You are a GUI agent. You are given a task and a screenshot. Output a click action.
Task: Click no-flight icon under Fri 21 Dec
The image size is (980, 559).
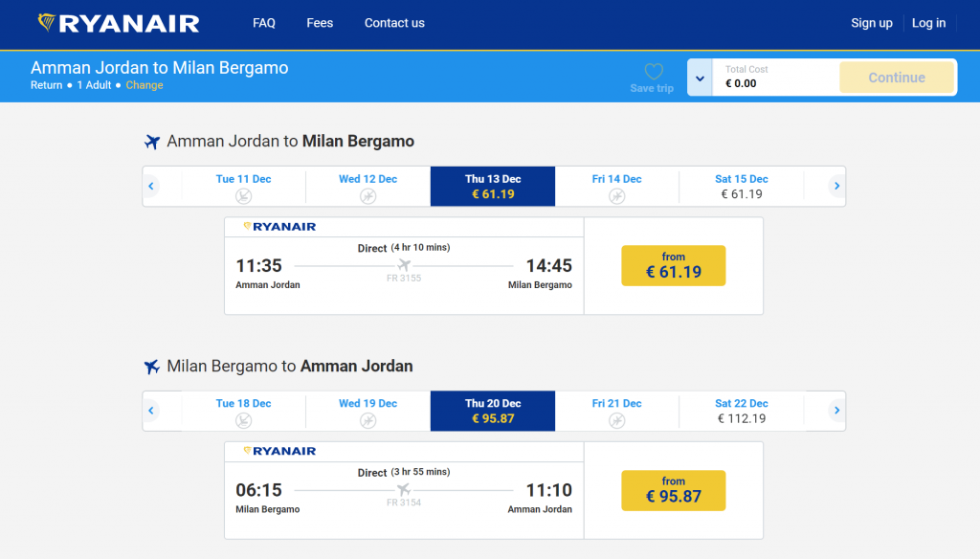click(x=617, y=420)
